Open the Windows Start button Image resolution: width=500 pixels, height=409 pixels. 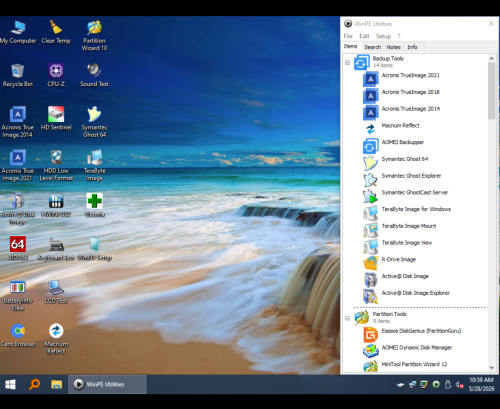[x=10, y=384]
